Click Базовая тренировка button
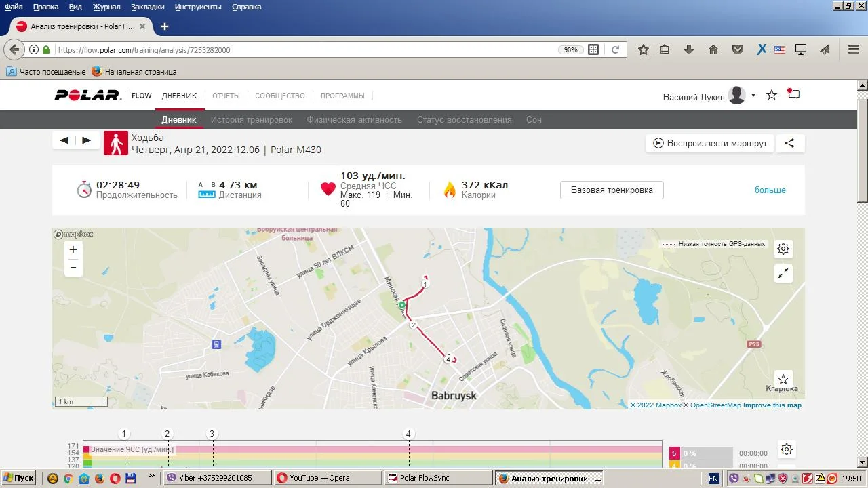This screenshot has height=488, width=868. coord(612,190)
